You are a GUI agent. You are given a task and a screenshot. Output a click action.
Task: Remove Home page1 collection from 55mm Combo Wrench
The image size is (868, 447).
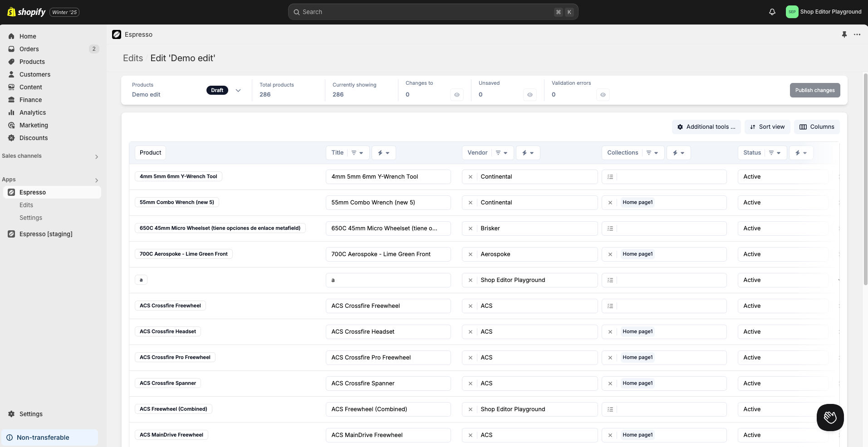pos(610,203)
